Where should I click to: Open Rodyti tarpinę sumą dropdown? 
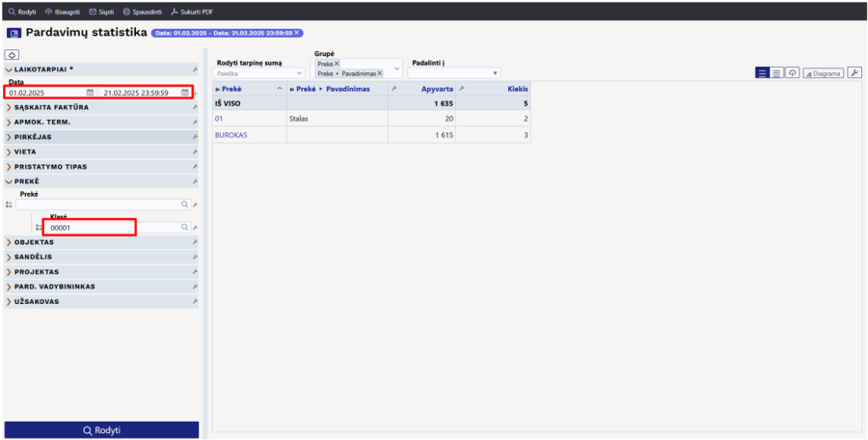pyautogui.click(x=258, y=73)
